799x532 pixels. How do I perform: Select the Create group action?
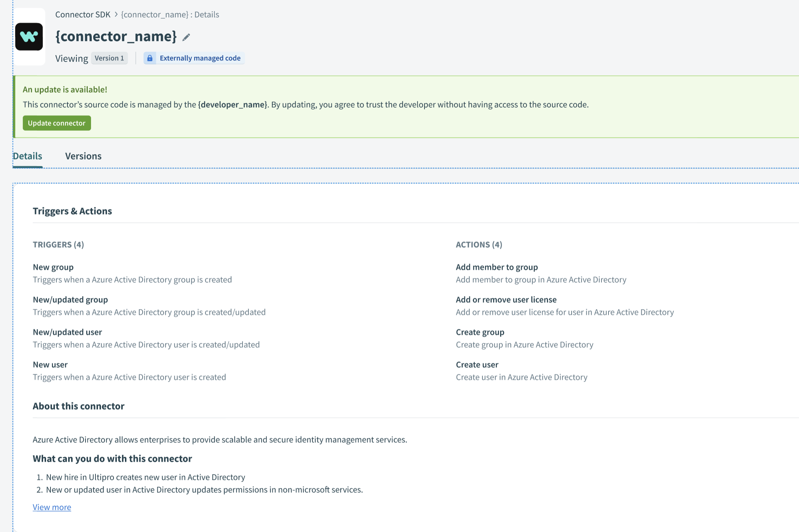tap(480, 332)
